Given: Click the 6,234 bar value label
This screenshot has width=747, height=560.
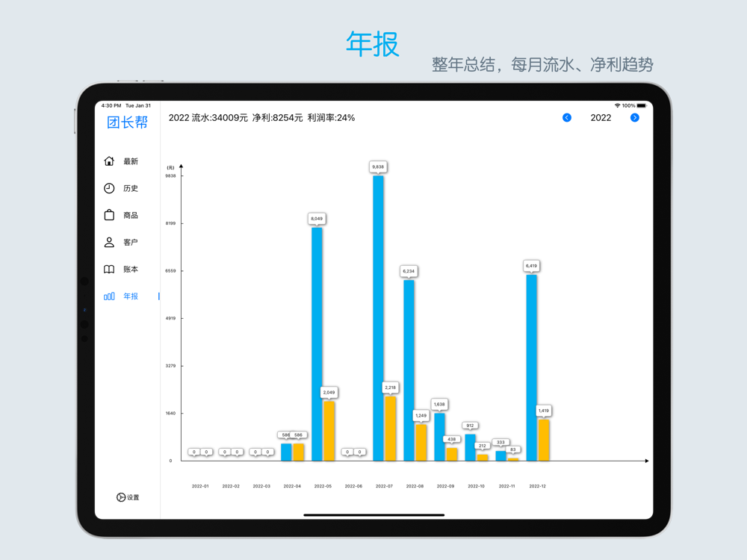Looking at the screenshot, I should pyautogui.click(x=409, y=271).
